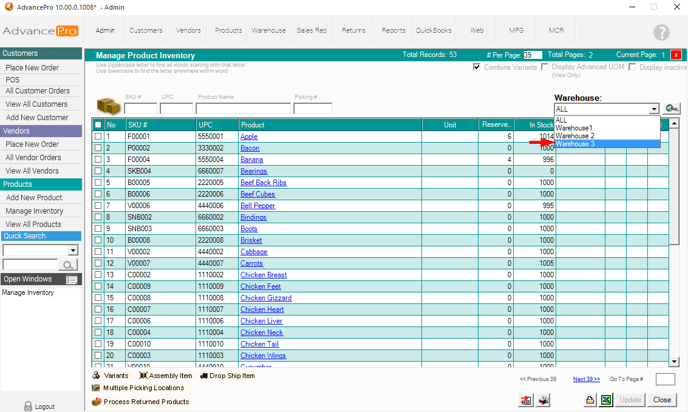Open the QuickBooks menu tab
This screenshot has height=412, width=688.
click(x=433, y=31)
